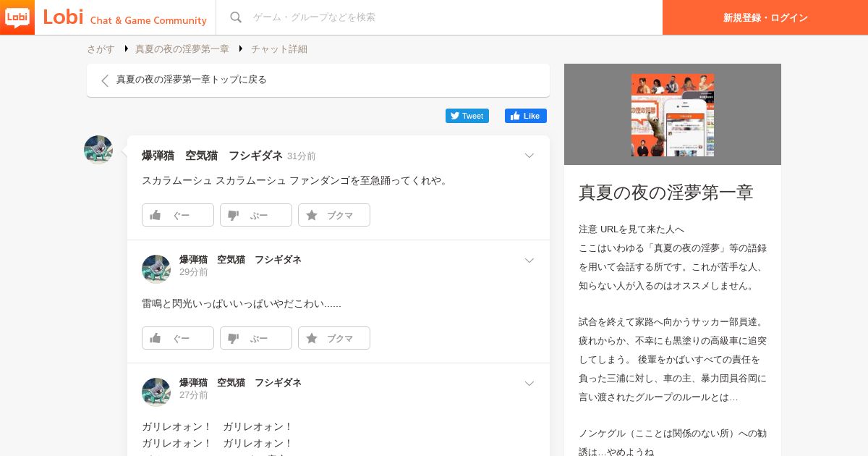This screenshot has width=868, height=456.
Task: Click post text スカラムーシュ スカラムーシュ ファンダンゴ
Action: [x=294, y=181]
